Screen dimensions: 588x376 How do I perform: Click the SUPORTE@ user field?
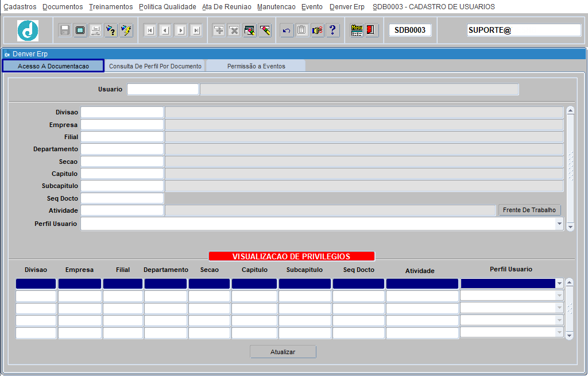click(524, 30)
